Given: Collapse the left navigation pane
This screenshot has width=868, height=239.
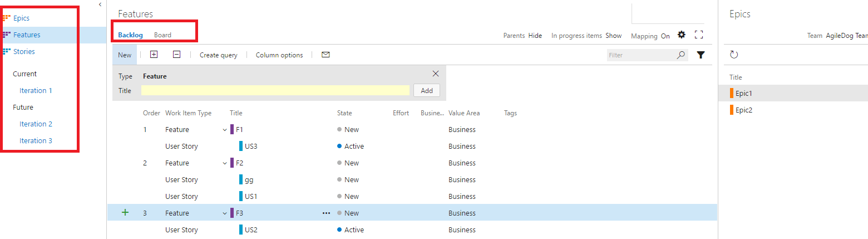Looking at the screenshot, I should [100, 4].
